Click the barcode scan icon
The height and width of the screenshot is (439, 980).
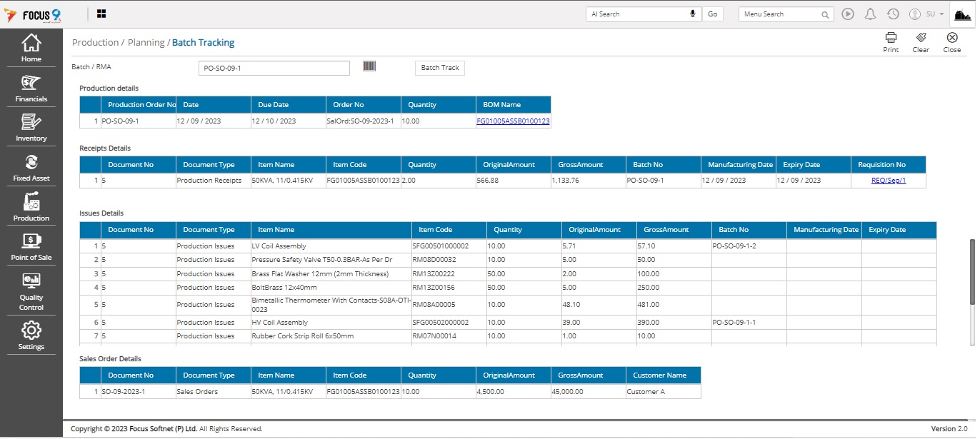pyautogui.click(x=369, y=66)
